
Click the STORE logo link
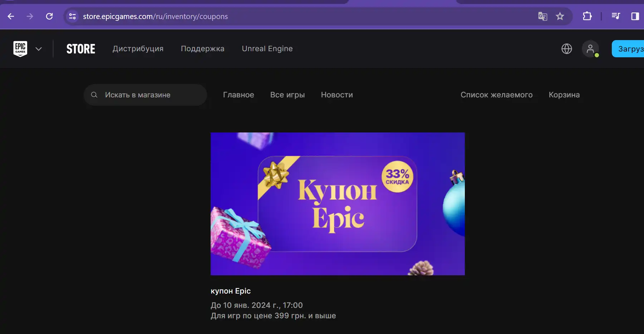click(x=81, y=49)
